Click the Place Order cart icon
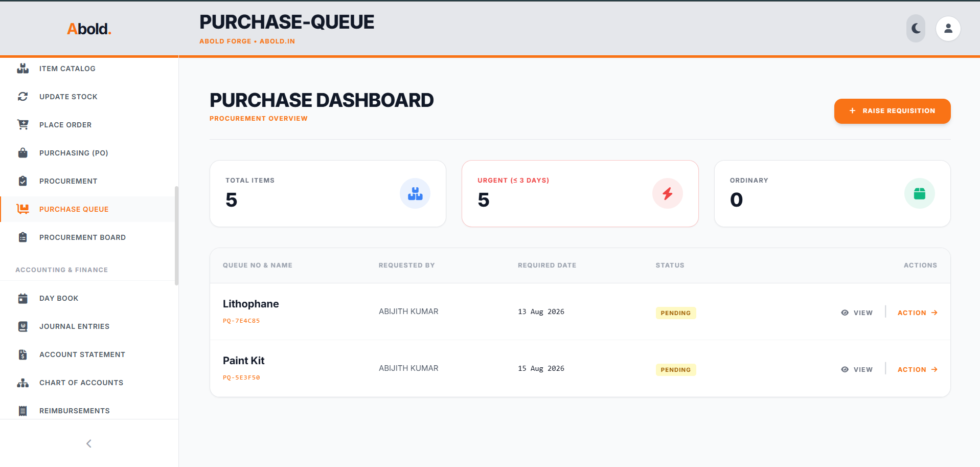This screenshot has height=467, width=980. [x=22, y=125]
